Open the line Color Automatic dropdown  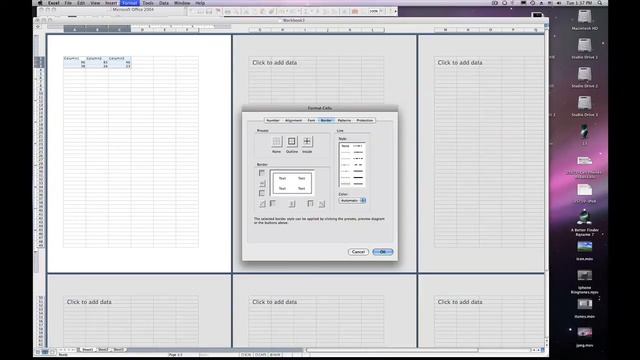coord(352,200)
